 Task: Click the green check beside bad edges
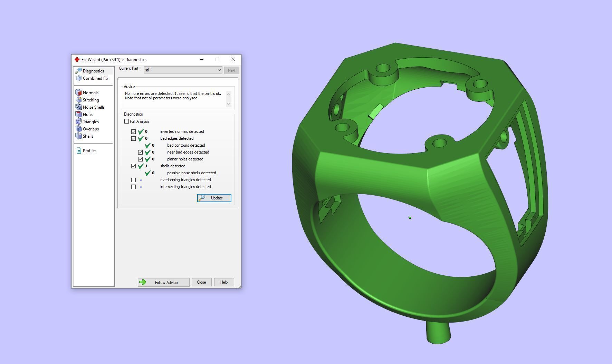141,138
